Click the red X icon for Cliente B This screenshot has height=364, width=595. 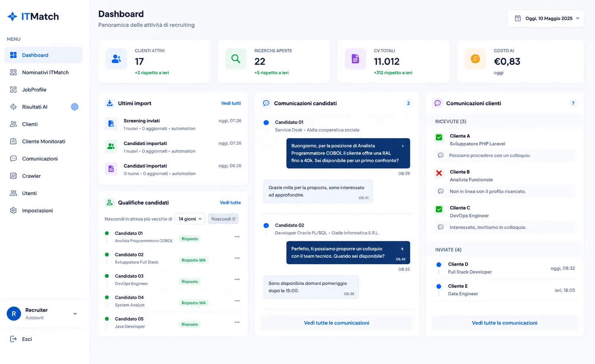[x=439, y=173]
